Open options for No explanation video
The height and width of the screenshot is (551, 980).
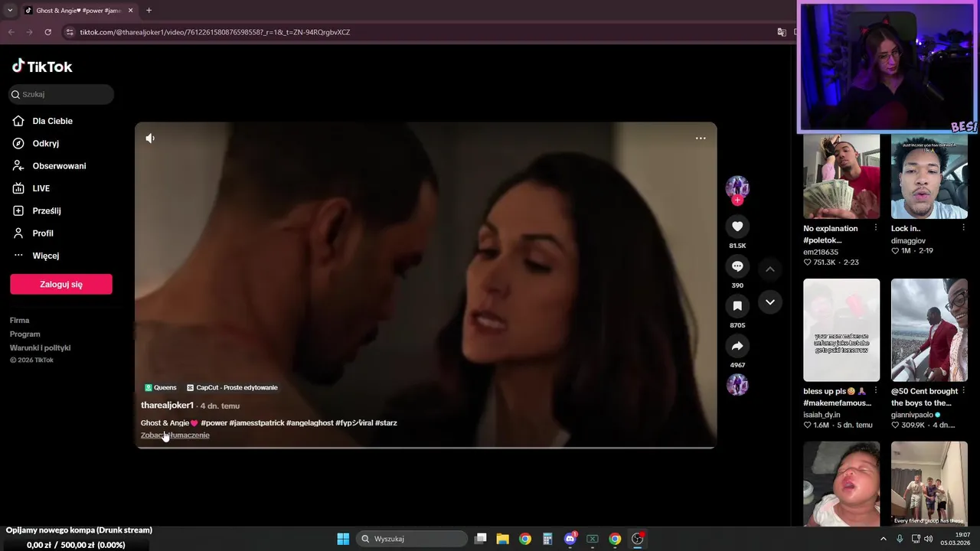[x=876, y=228]
